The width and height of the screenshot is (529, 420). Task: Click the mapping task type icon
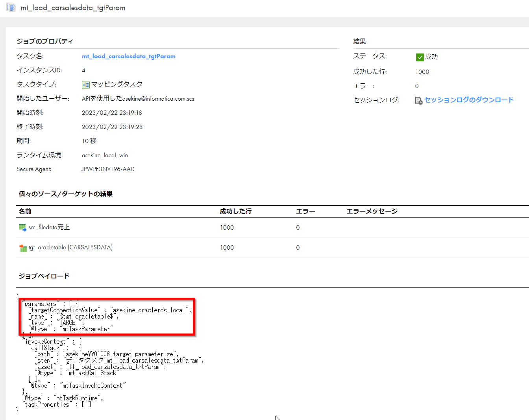point(85,85)
